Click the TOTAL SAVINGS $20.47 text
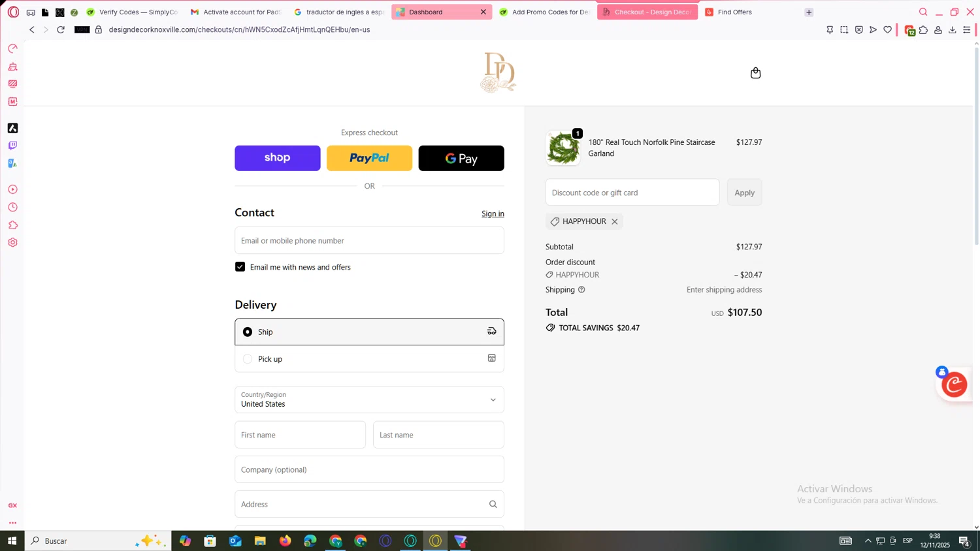980x551 pixels. [x=599, y=328]
